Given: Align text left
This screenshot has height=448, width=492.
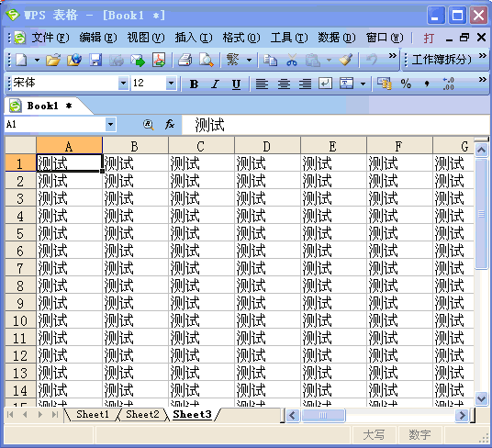Looking at the screenshot, I should pyautogui.click(x=262, y=84).
